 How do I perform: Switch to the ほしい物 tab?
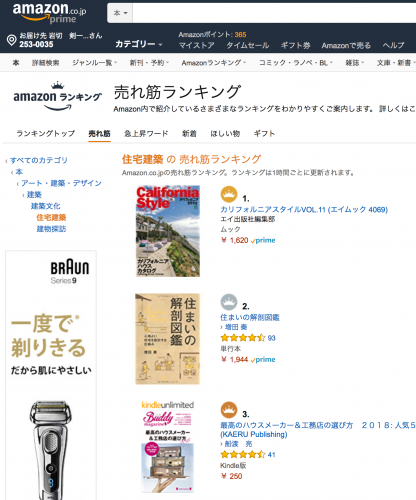click(x=225, y=134)
